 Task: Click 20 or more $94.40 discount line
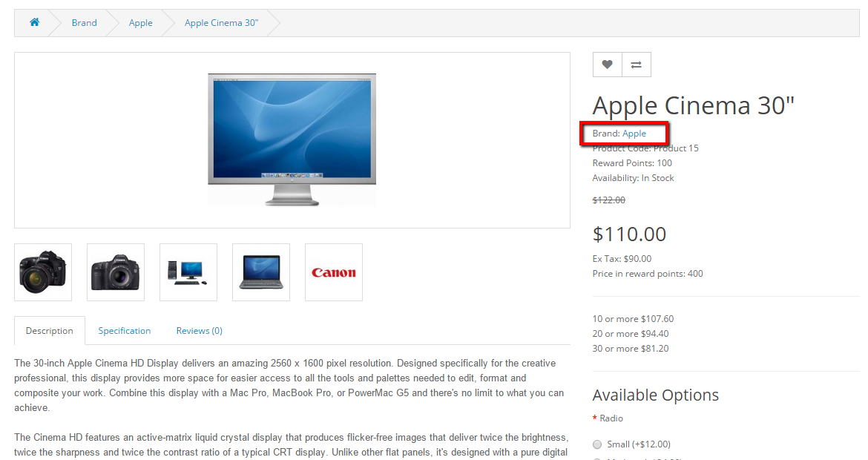point(631,334)
